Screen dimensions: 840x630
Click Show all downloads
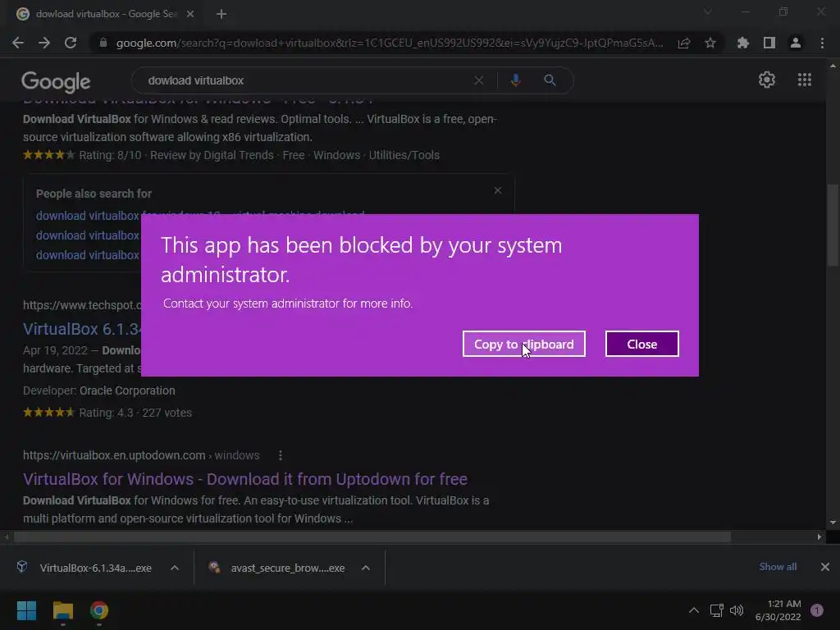click(778, 567)
